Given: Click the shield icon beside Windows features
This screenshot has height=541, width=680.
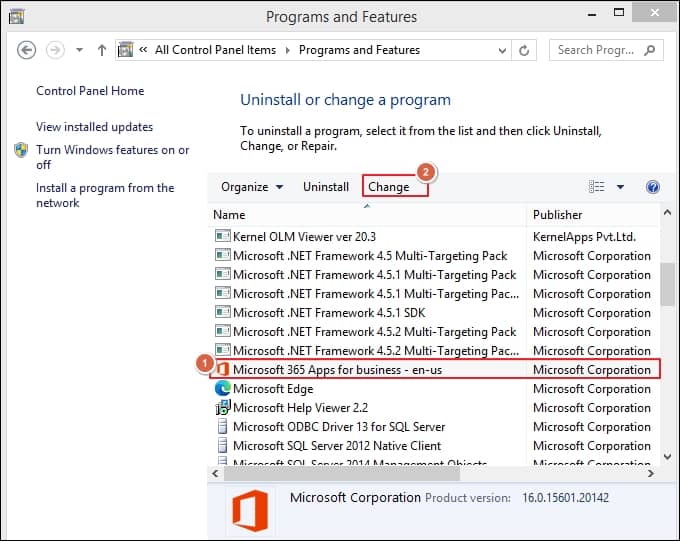Looking at the screenshot, I should coord(21,150).
